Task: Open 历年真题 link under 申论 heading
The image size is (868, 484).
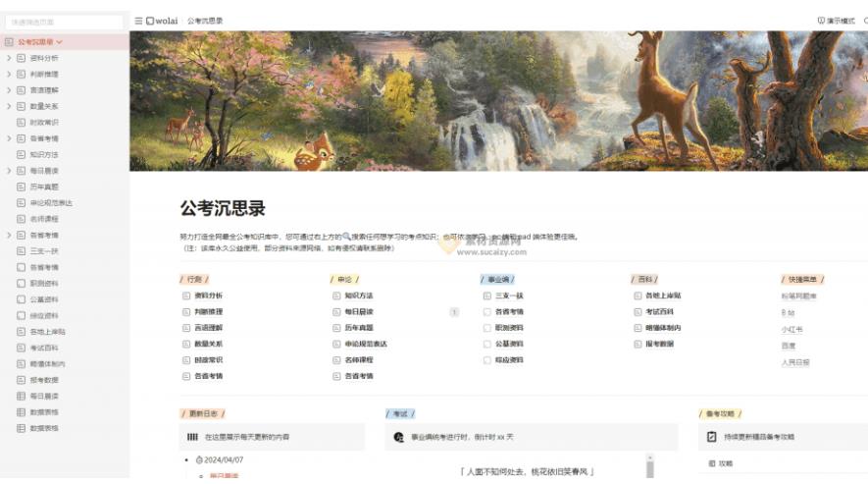Action: tap(359, 328)
